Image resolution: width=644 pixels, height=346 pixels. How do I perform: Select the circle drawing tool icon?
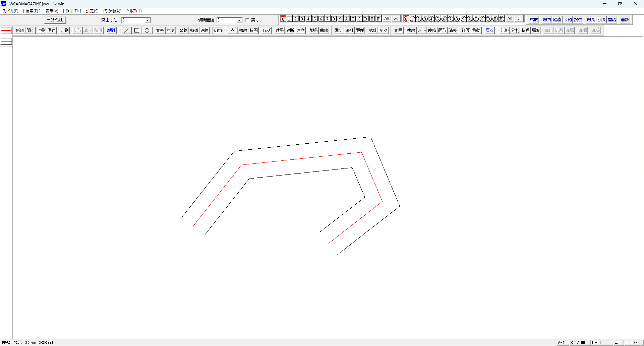pyautogui.click(x=147, y=30)
